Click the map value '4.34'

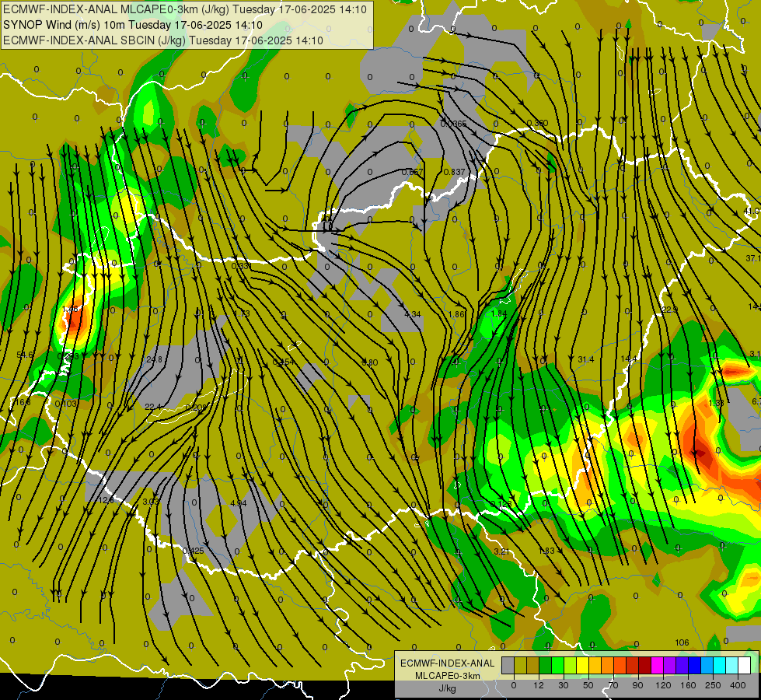tap(413, 314)
